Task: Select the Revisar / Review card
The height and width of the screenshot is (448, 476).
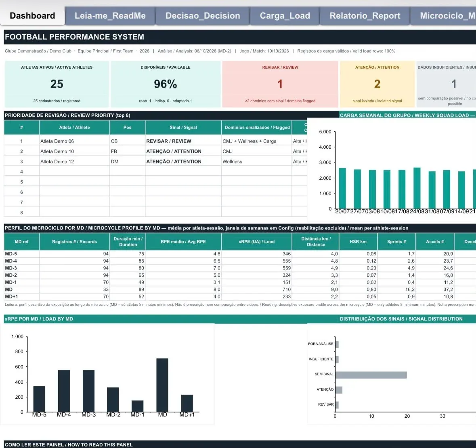Action: coord(280,84)
